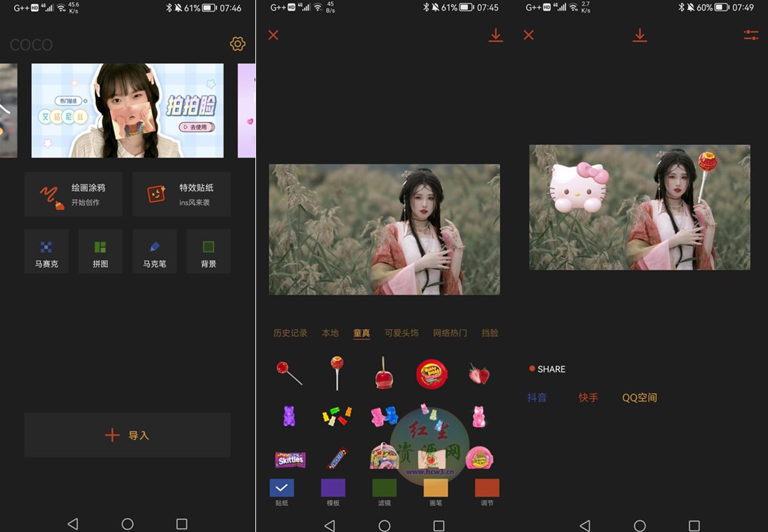Tap the COCO logo text
Viewport: 768px width, 532px height.
click(x=31, y=45)
